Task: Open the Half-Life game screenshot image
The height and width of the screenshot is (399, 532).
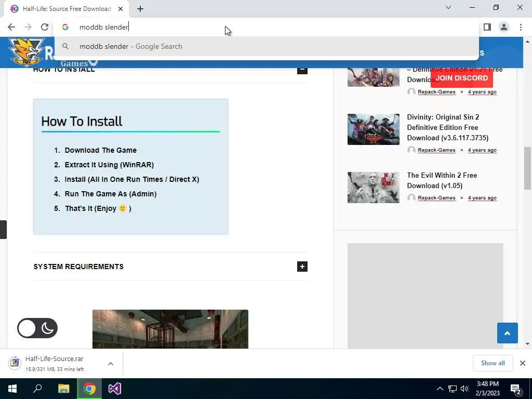Action: [170, 329]
